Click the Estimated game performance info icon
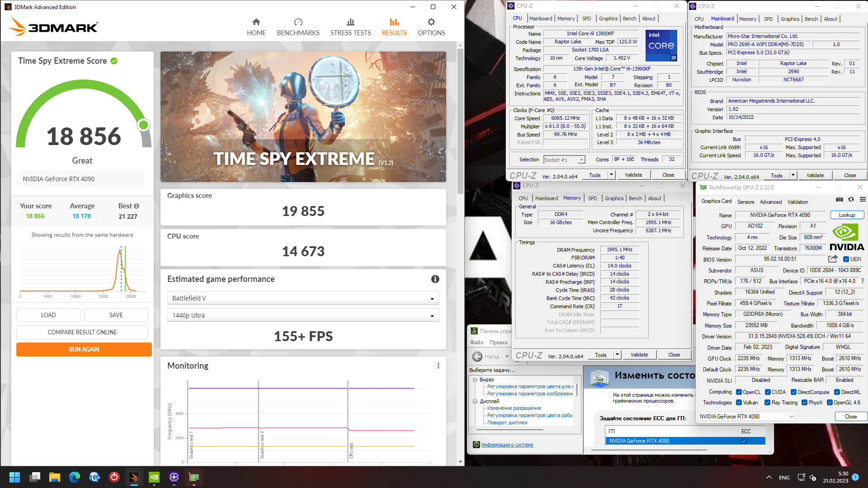This screenshot has width=868, height=488. point(435,279)
